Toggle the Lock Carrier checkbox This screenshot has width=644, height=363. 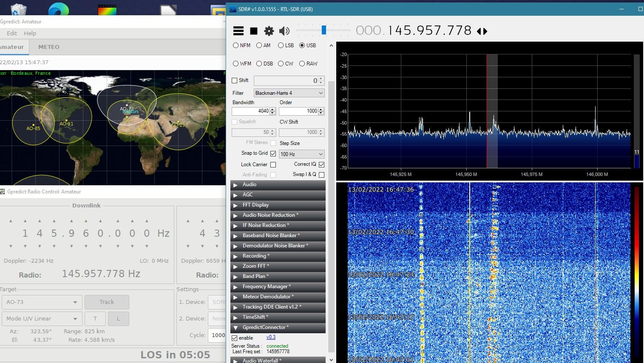pyautogui.click(x=273, y=164)
